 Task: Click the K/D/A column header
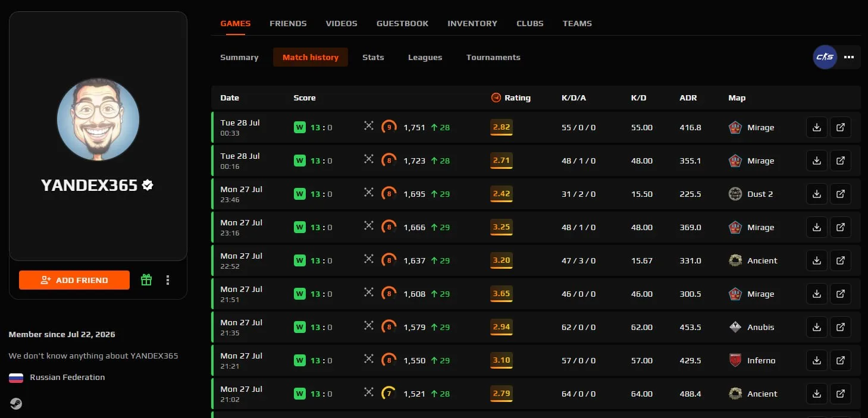tap(574, 98)
